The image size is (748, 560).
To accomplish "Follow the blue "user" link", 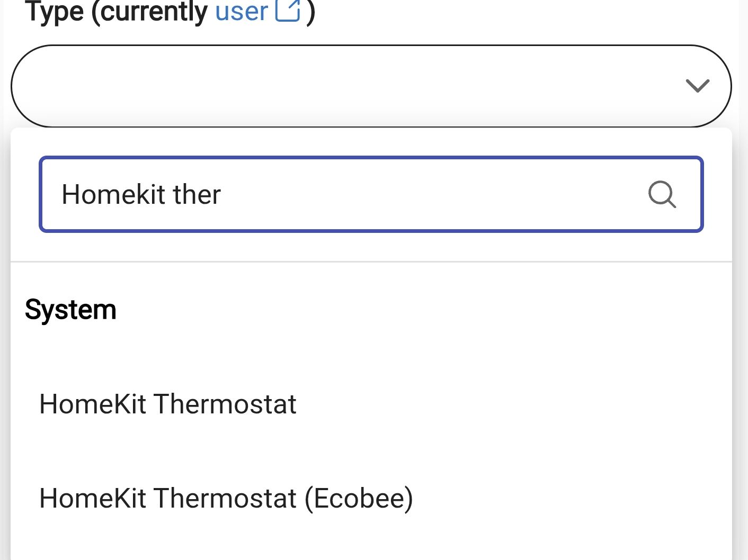I will 242,11.
